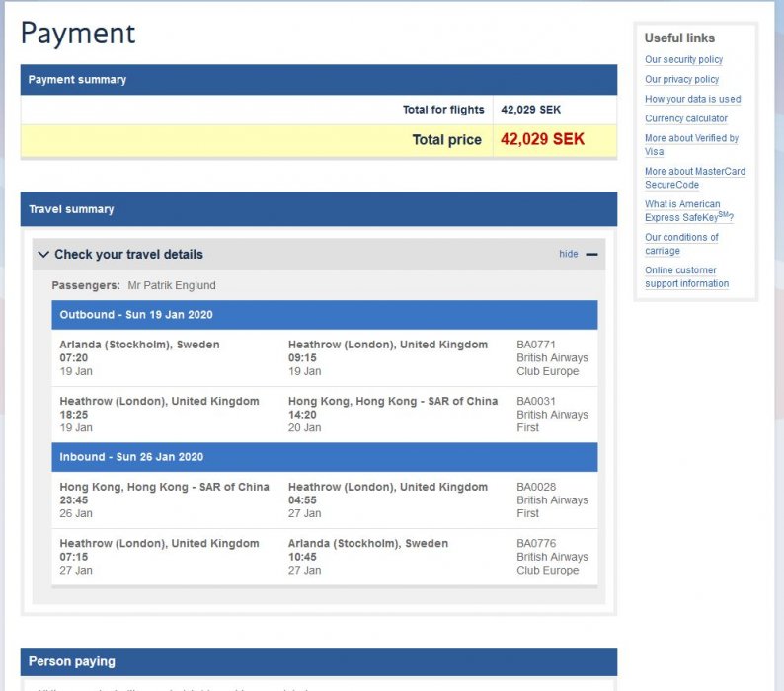Image resolution: width=784 pixels, height=691 pixels.
Task: Click the minus icon next to hide
Action: click(x=591, y=255)
